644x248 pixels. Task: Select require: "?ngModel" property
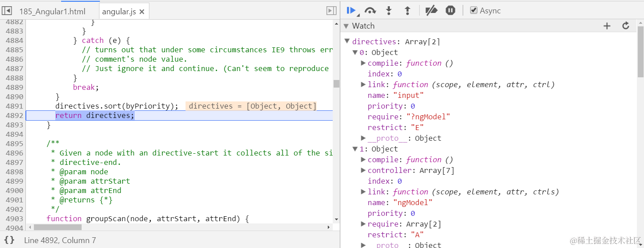click(409, 117)
